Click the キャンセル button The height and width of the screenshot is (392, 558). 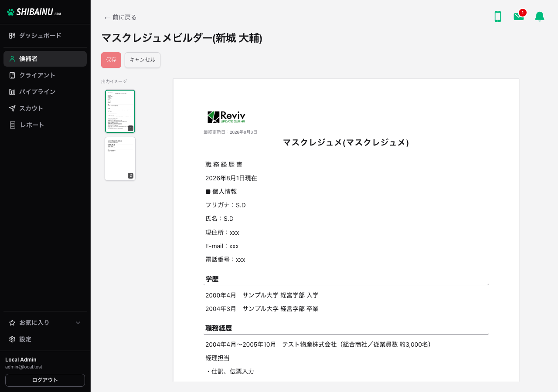pos(143,60)
